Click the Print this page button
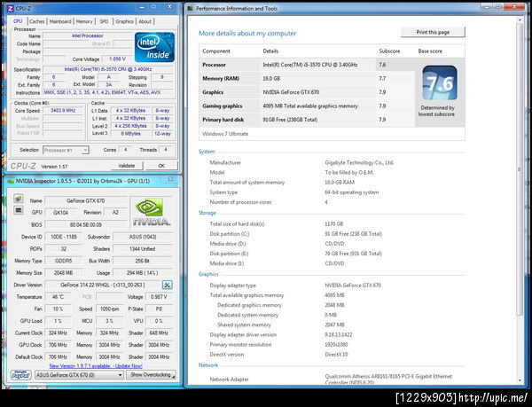 (x=433, y=32)
